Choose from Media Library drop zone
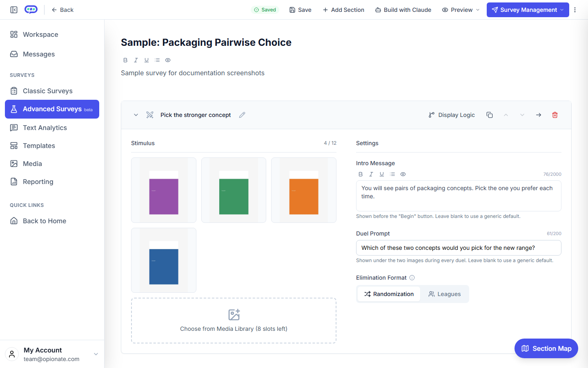Image resolution: width=588 pixels, height=368 pixels. [234, 321]
